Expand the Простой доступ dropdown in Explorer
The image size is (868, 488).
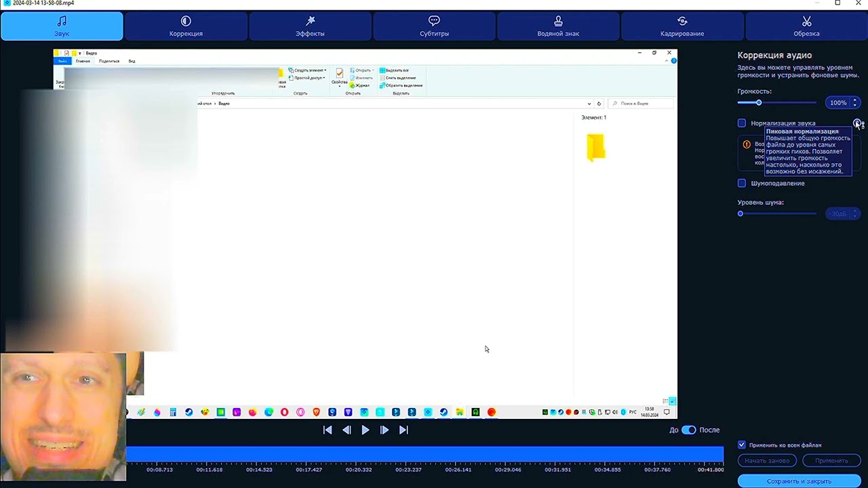[x=307, y=78]
